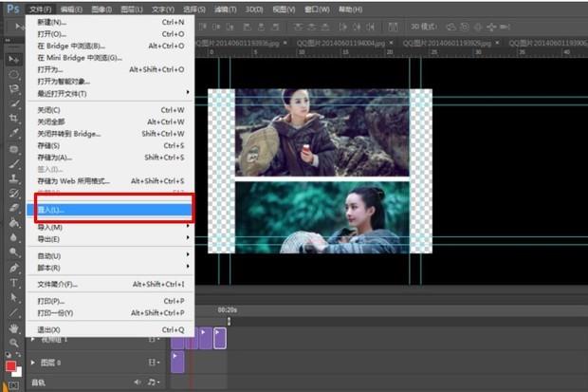The height and width of the screenshot is (392, 588).
Task: Click the red foreground color swatch
Action: click(x=10, y=366)
